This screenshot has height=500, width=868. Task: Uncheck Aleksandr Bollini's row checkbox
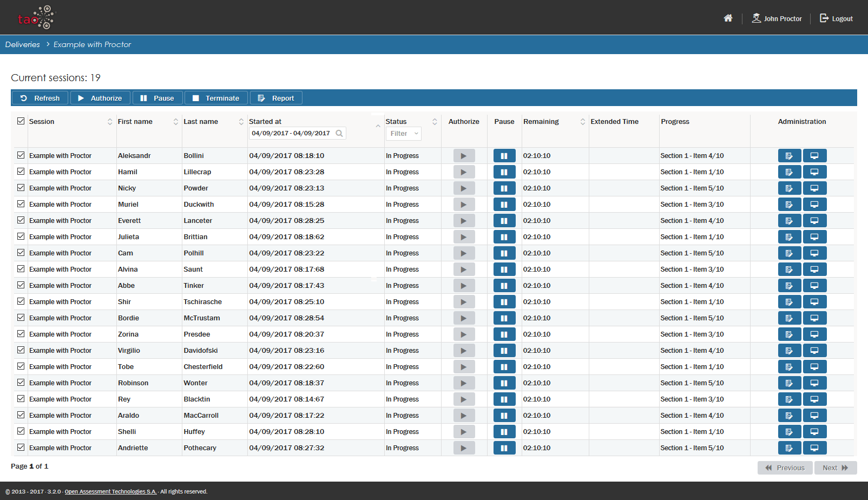pos(21,155)
